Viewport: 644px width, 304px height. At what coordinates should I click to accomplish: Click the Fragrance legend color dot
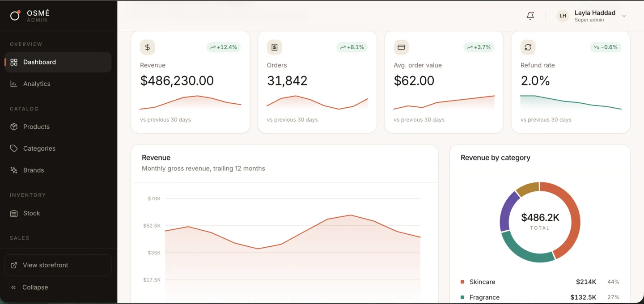tap(462, 297)
